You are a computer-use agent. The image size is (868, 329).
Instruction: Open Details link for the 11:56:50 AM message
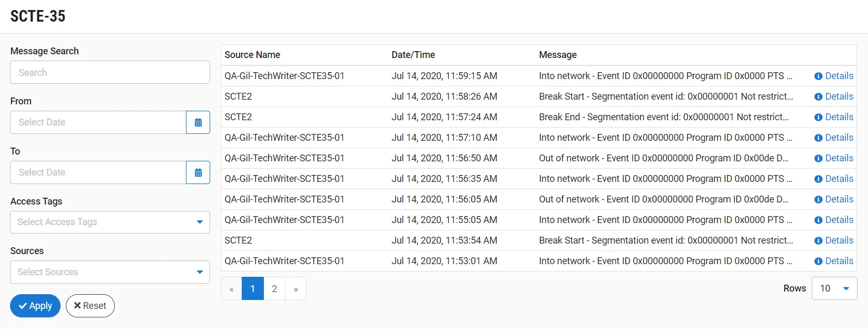coord(839,158)
